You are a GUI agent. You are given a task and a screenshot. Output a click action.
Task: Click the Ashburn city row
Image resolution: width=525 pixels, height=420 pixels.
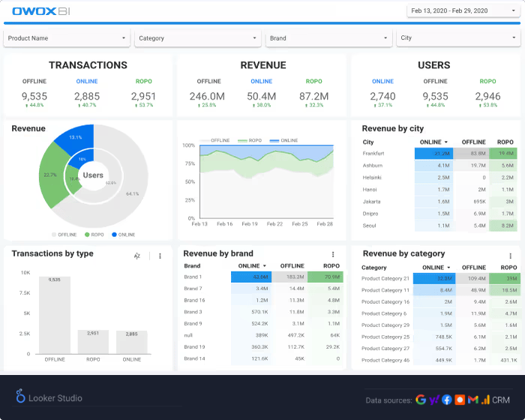[439, 166]
